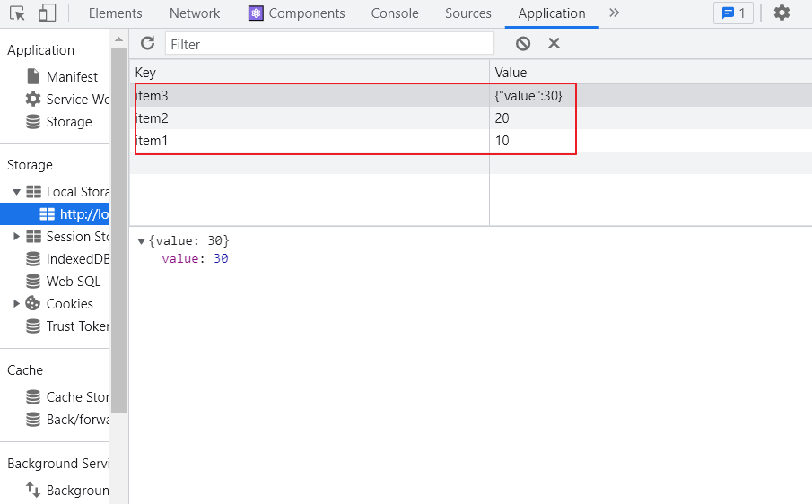Show more tabs with the double chevron

(x=615, y=13)
